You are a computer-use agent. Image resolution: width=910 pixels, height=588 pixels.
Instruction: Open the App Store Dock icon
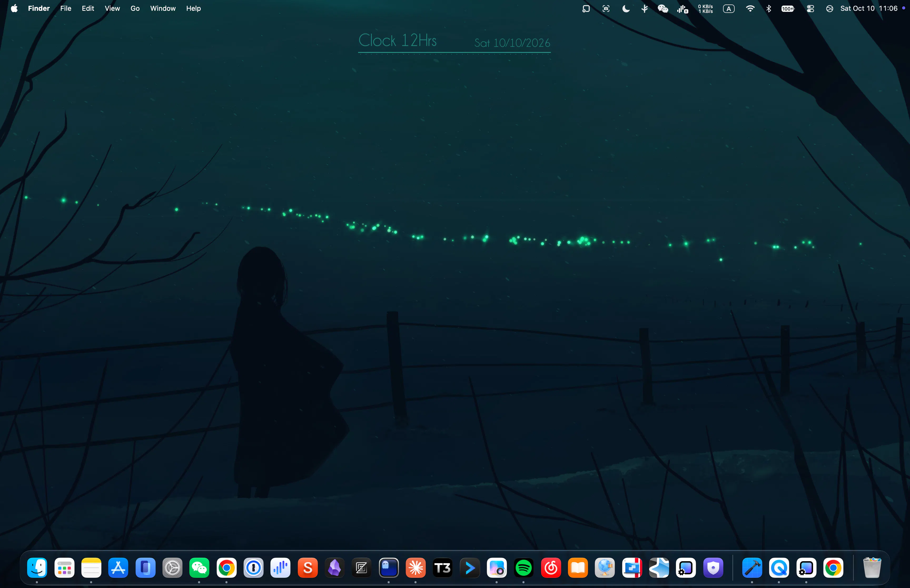pos(118,568)
